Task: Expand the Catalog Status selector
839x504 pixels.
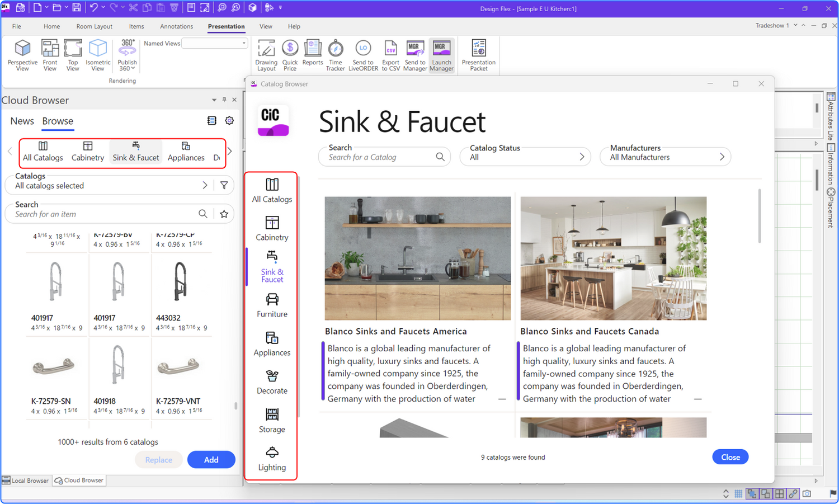Action: coord(525,157)
